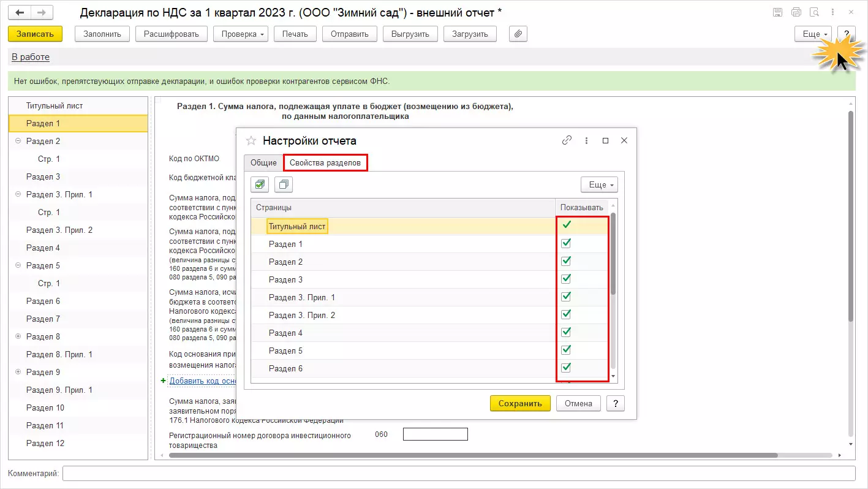Switch to the Общие tab
Screen dimensions: 868x489
[x=263, y=162]
